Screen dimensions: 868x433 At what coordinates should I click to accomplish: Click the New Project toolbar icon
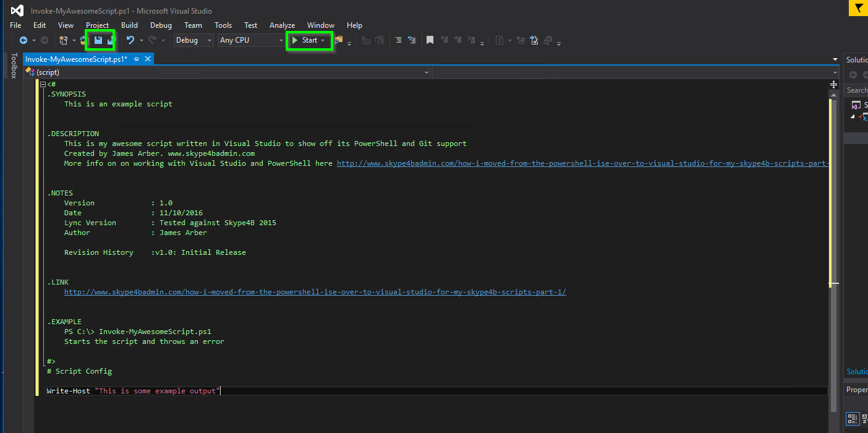(x=63, y=40)
